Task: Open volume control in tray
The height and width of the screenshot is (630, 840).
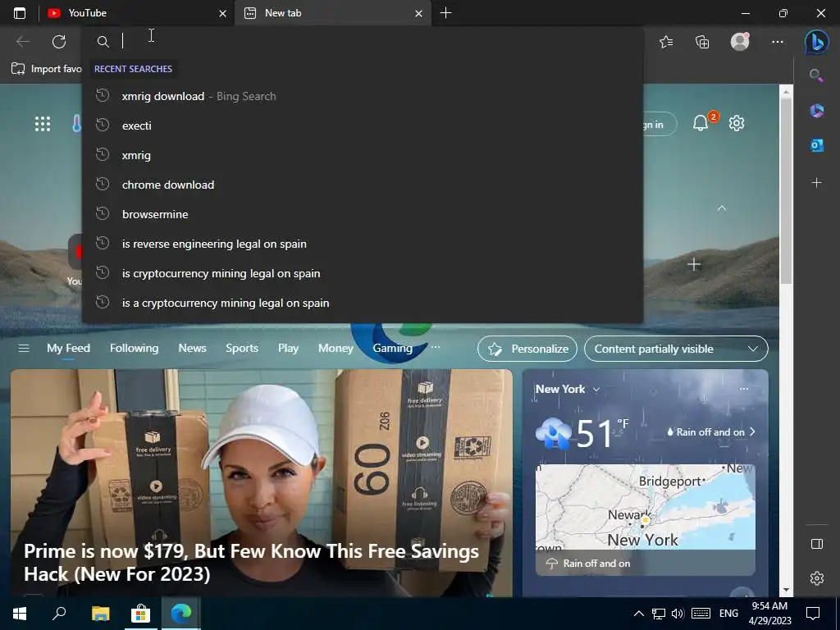Action: [x=678, y=614]
